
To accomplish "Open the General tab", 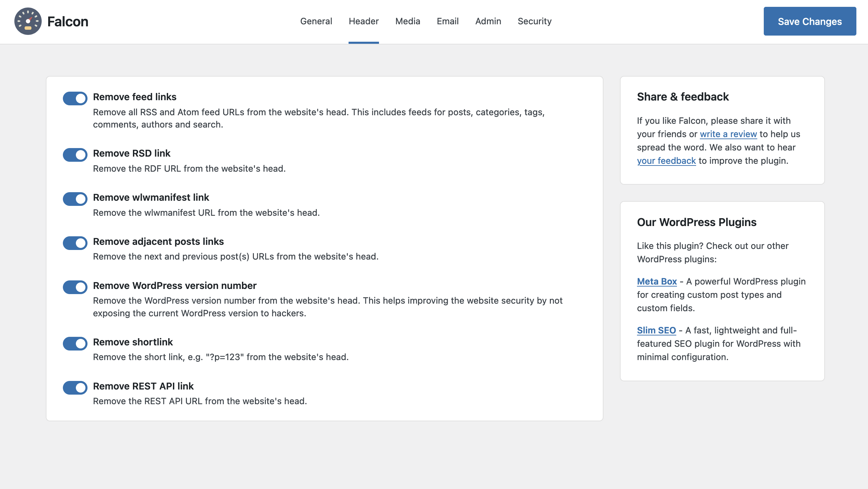I will pos(316,21).
